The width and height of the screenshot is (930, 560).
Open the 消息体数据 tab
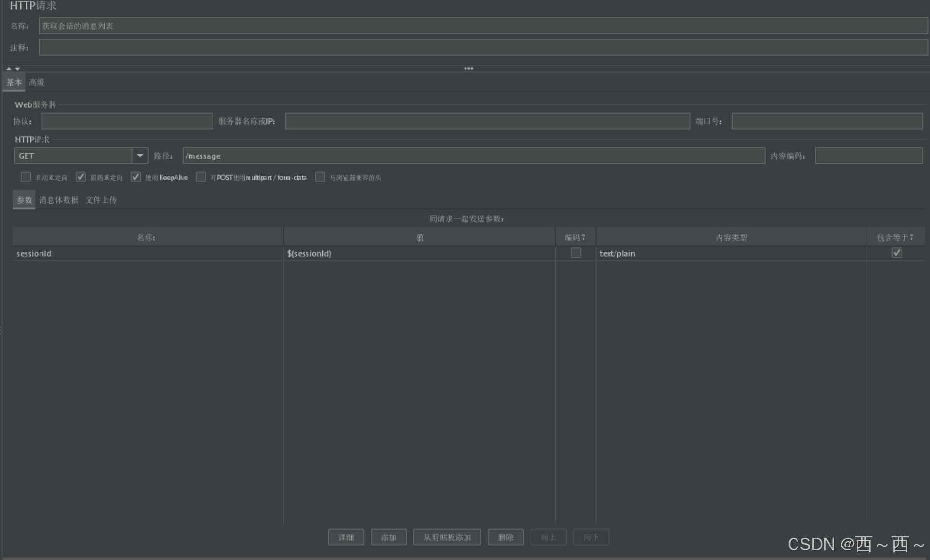point(58,200)
